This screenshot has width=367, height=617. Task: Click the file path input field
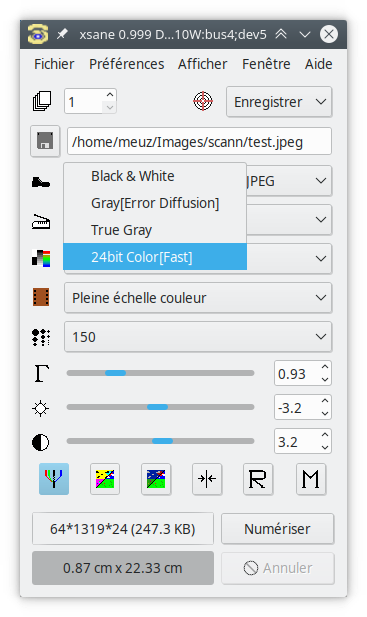tap(199, 141)
